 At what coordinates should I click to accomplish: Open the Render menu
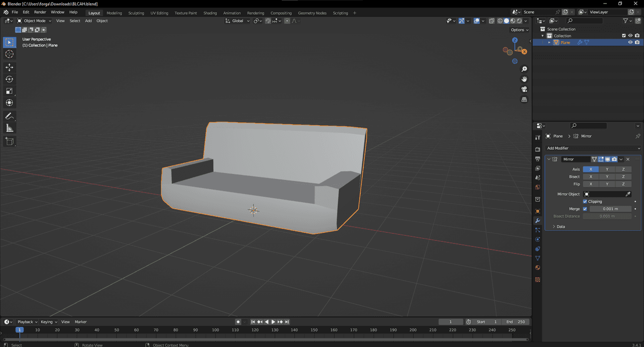tap(40, 12)
